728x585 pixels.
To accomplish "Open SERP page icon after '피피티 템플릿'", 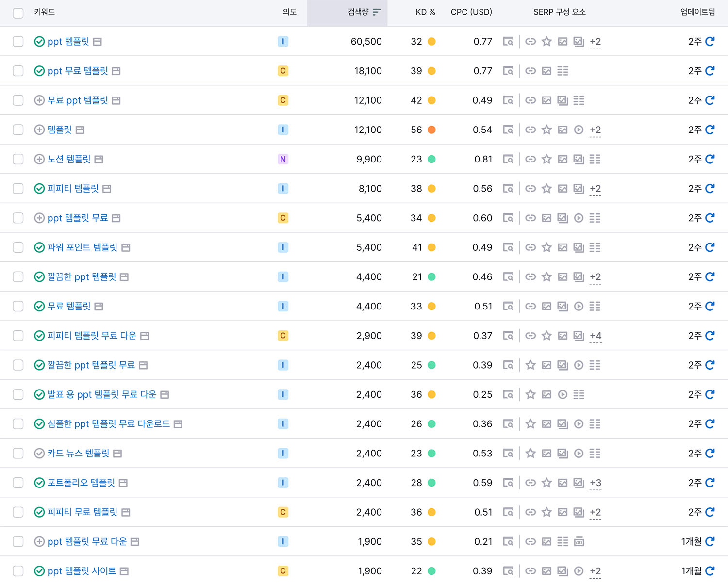I will [107, 189].
